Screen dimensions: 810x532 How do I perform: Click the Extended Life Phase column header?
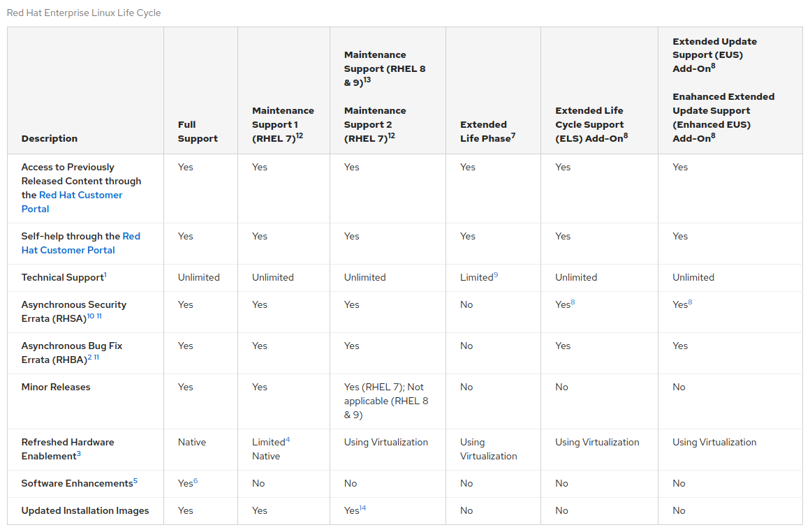[487, 132]
